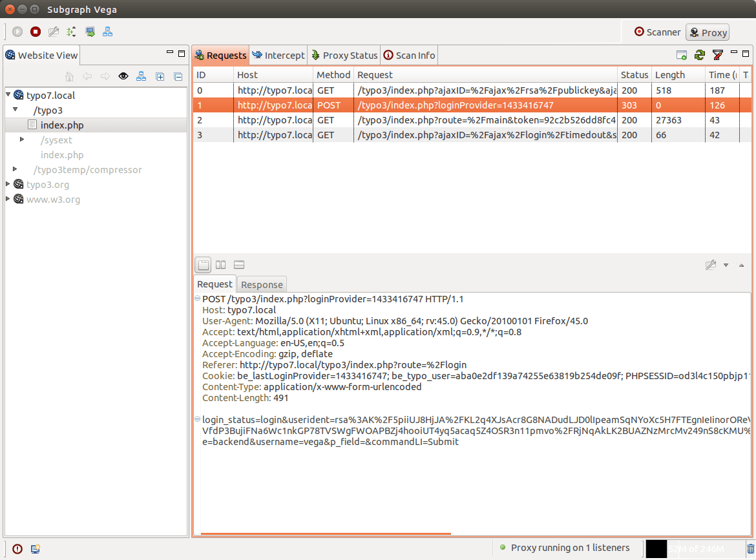Viewport: 756px width, 560px height.
Task: Choose the single-pane message layout icon
Action: pos(204,265)
